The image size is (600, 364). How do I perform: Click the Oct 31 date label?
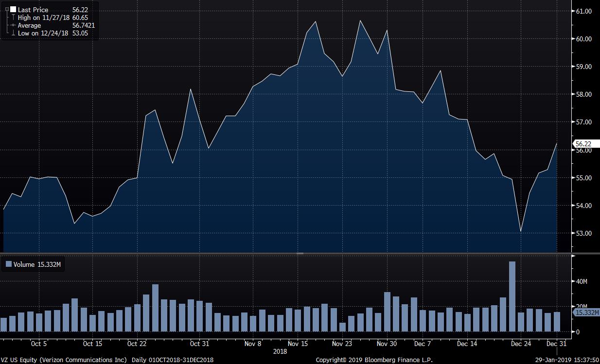pos(199,344)
